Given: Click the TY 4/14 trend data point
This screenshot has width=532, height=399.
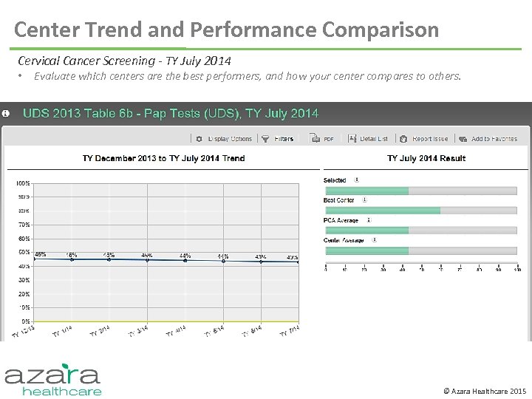Looking at the screenshot, I should click(x=185, y=261).
